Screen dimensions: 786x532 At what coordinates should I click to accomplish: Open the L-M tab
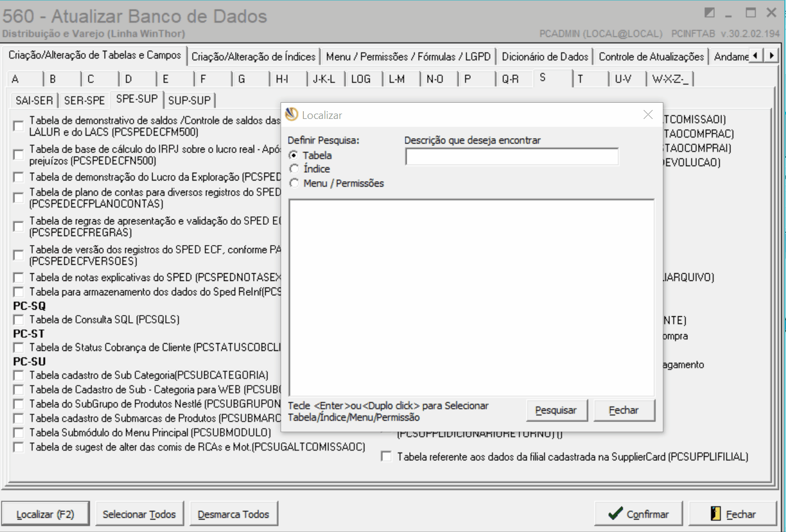pyautogui.click(x=401, y=79)
